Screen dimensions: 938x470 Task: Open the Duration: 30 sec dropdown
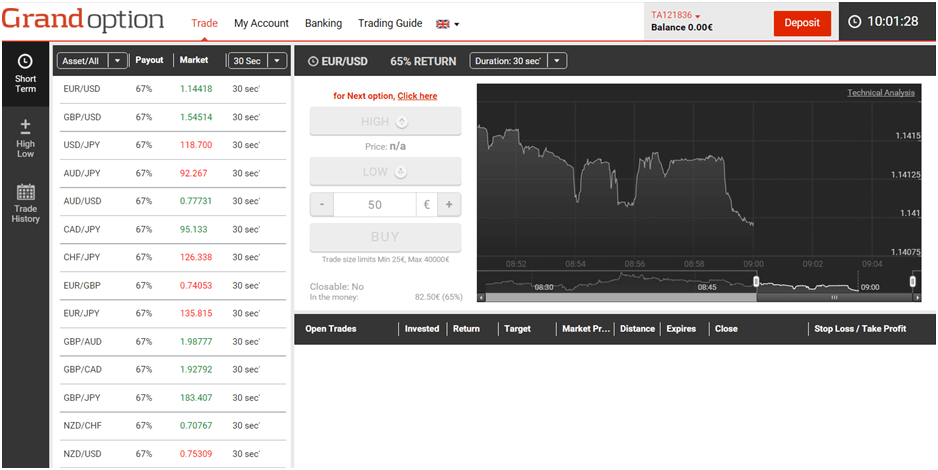point(519,61)
